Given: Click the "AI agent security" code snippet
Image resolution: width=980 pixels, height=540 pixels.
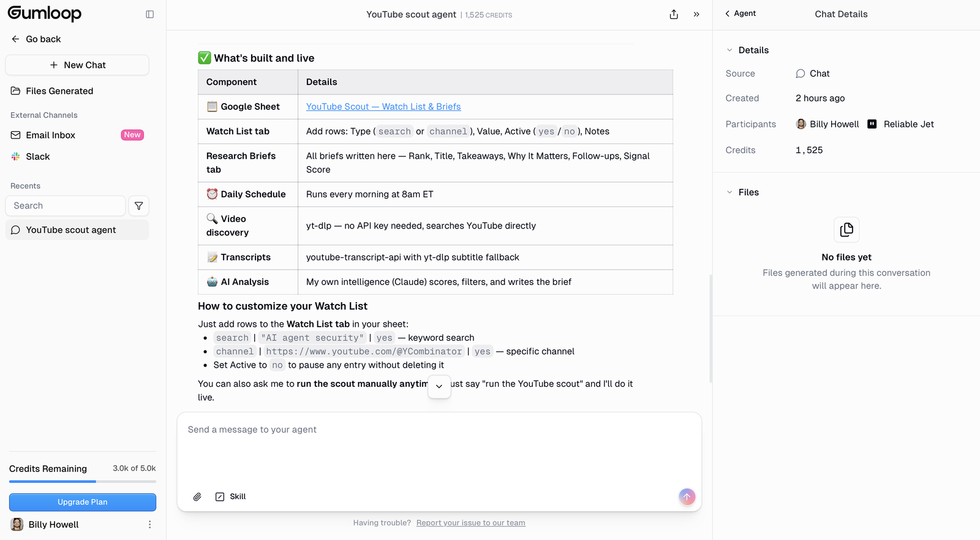Looking at the screenshot, I should pyautogui.click(x=312, y=338).
